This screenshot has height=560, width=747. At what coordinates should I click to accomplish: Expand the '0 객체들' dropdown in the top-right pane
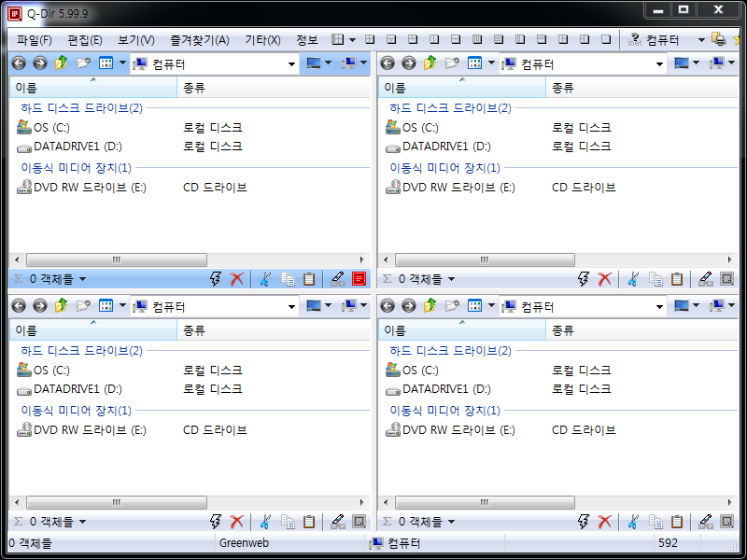click(451, 279)
